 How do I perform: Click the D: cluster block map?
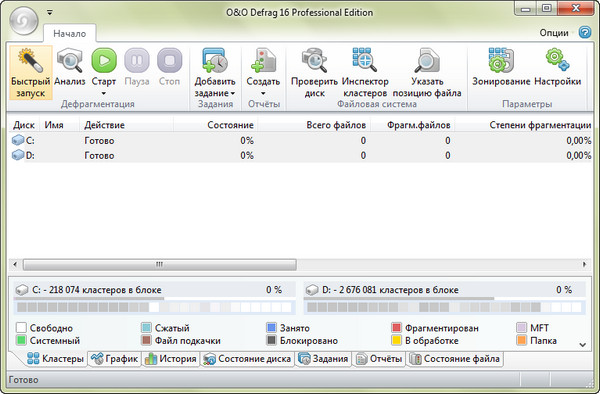pyautogui.click(x=444, y=307)
